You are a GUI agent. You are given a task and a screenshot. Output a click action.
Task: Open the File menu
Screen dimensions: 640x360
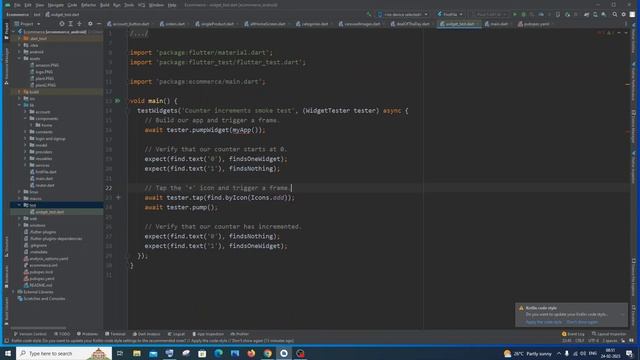coord(17,5)
